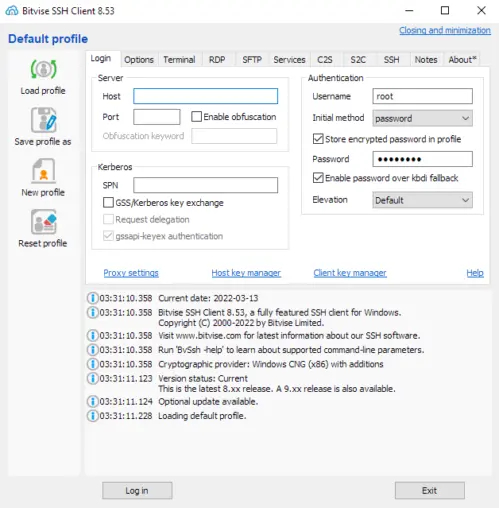Screen dimensions: 499x508
Task: Switch to the Terminal tab
Action: point(179,60)
